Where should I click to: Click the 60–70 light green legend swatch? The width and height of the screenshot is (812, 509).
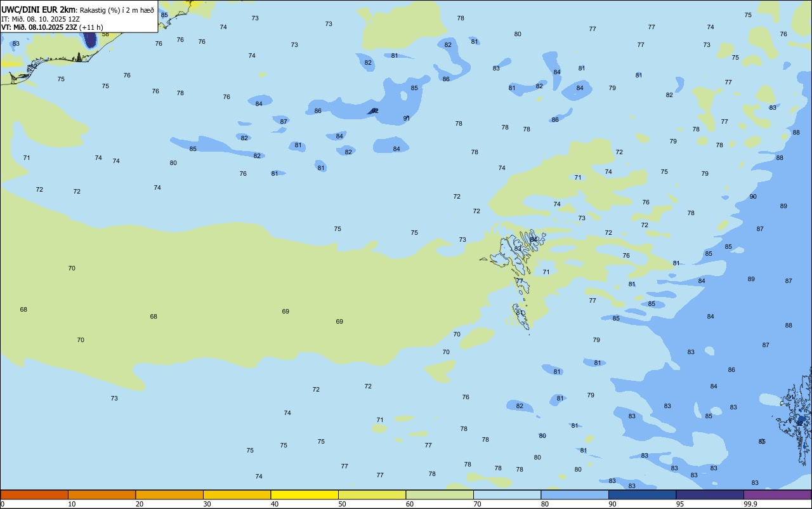(x=440, y=494)
